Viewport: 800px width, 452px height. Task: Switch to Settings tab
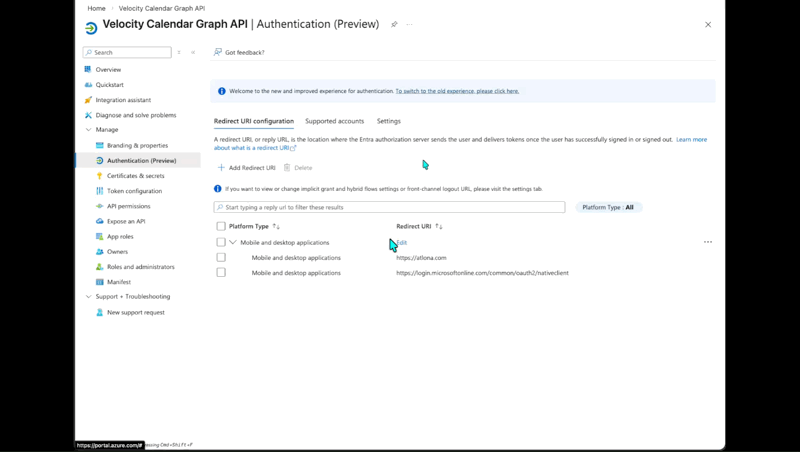[x=389, y=121]
